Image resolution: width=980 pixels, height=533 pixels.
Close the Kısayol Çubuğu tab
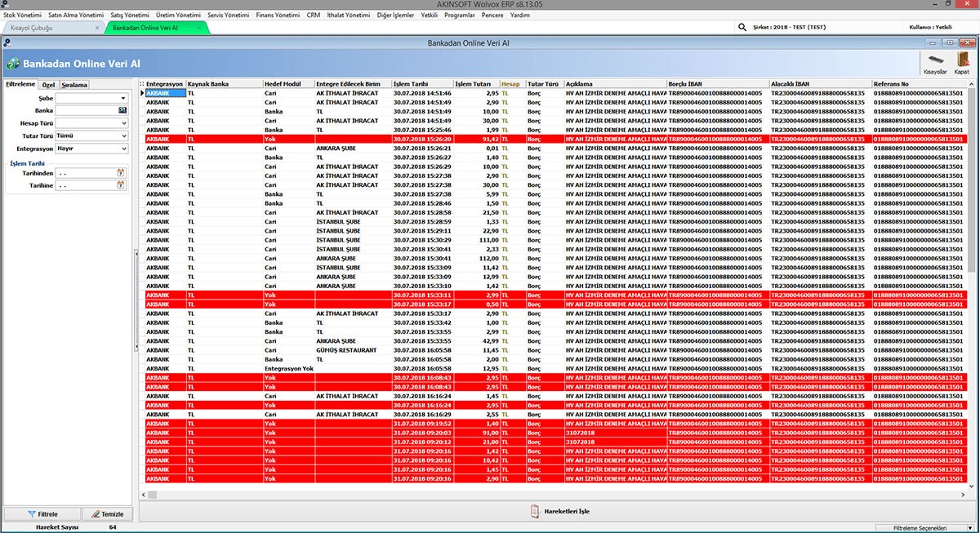pos(97,28)
